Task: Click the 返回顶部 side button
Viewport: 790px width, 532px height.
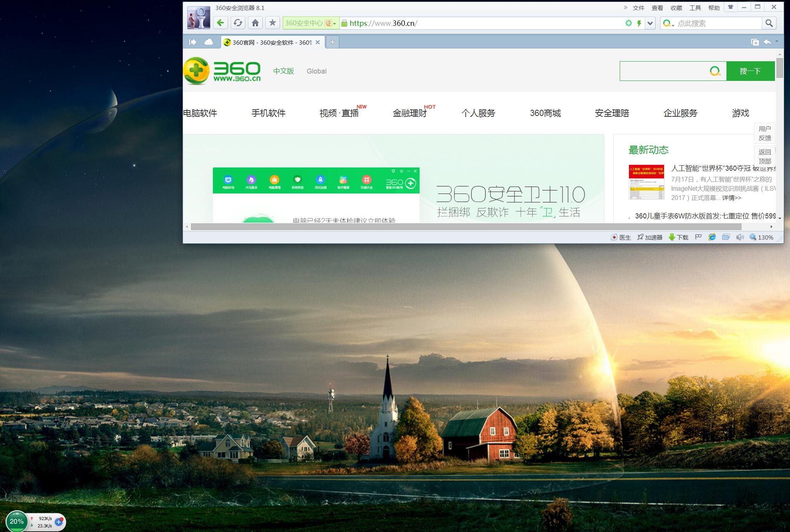Action: click(x=765, y=156)
